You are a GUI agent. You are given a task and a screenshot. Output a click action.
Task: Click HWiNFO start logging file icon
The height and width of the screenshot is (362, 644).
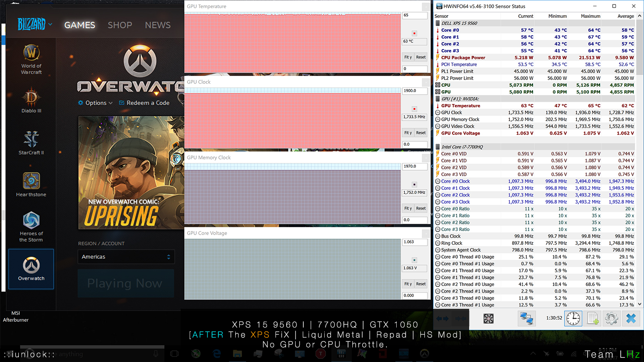click(593, 319)
